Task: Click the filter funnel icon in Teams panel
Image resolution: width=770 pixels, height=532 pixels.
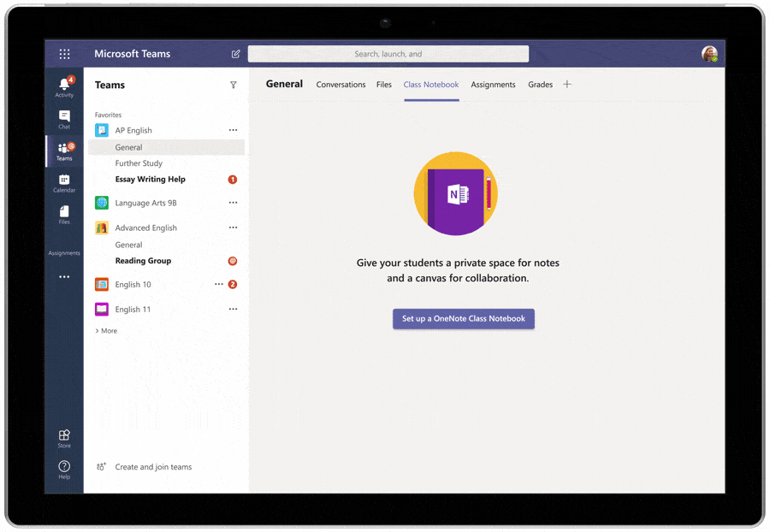Action: [x=234, y=85]
